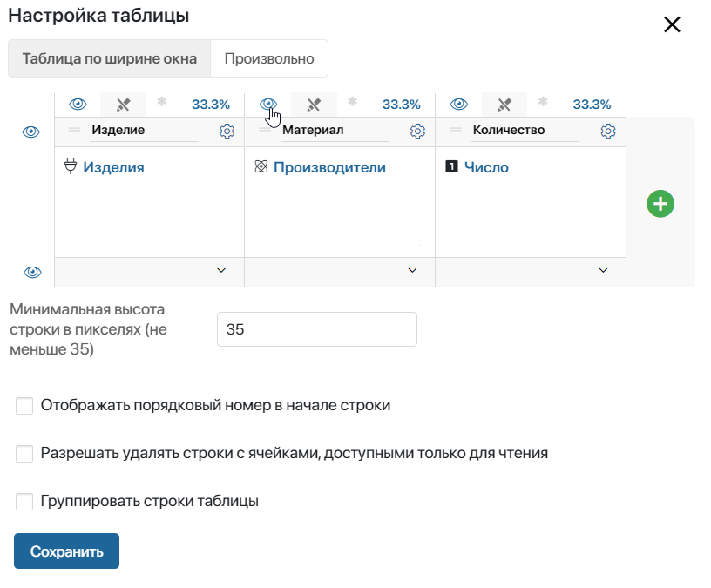
Task: Click drag handle of Количество column
Action: click(456, 130)
